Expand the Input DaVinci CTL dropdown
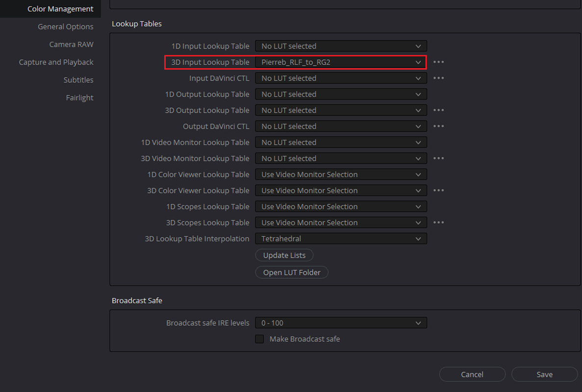 coord(341,78)
